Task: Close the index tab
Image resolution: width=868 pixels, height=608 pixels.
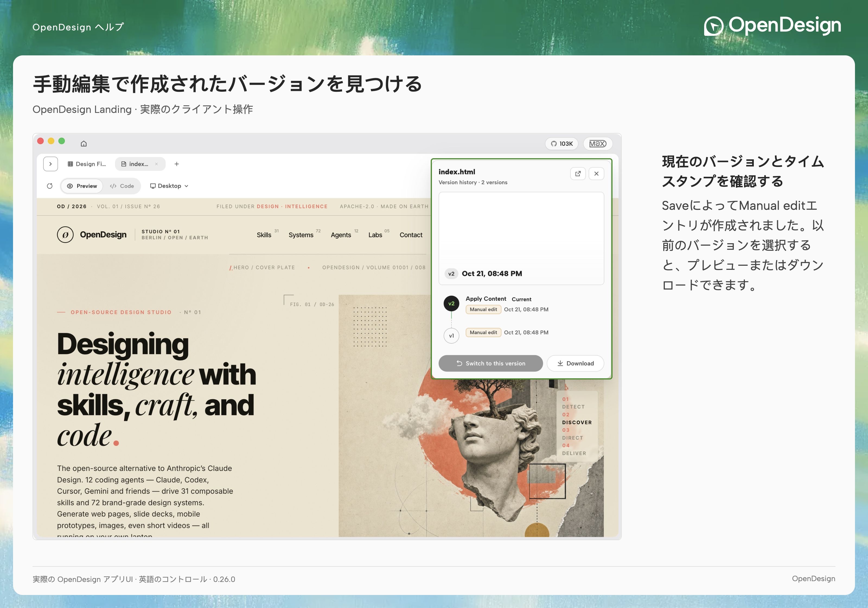Action: 156,164
